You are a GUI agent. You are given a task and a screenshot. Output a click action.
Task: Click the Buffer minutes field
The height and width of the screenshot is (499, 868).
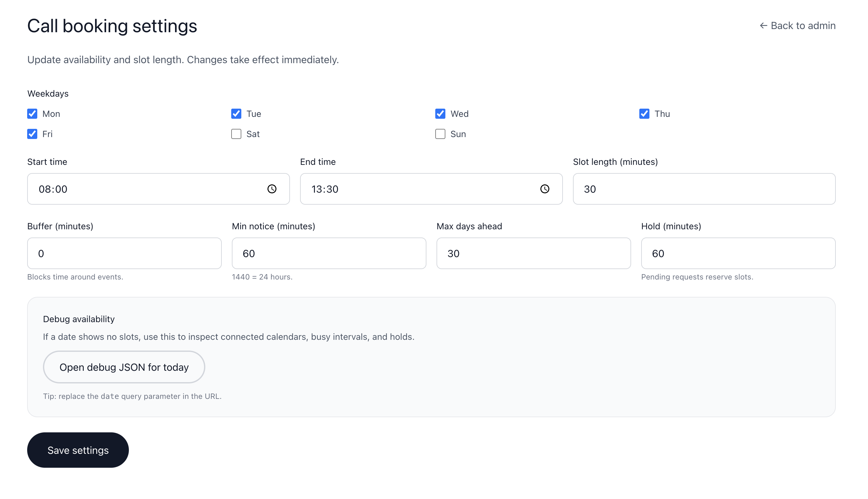[x=124, y=253]
